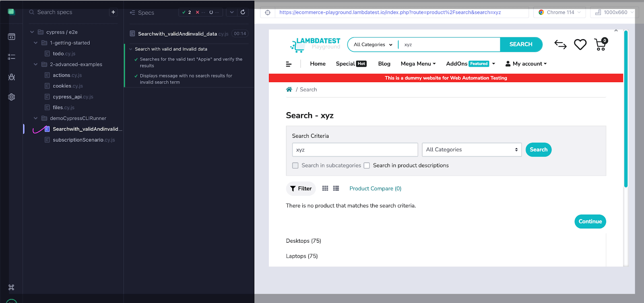Click the header search field containing xyz
This screenshot has height=303, width=644.
(449, 45)
